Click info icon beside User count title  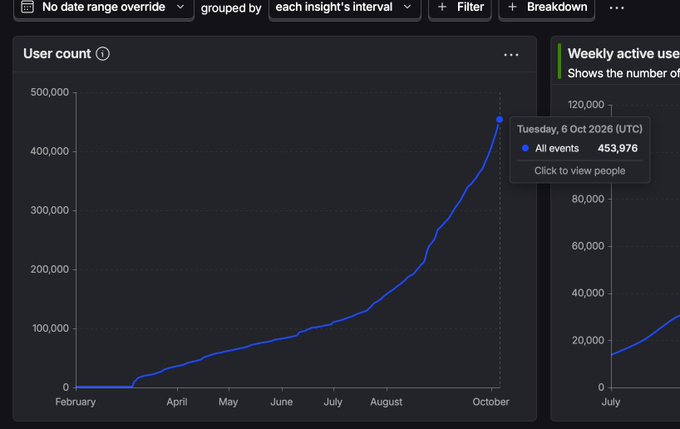[103, 54]
